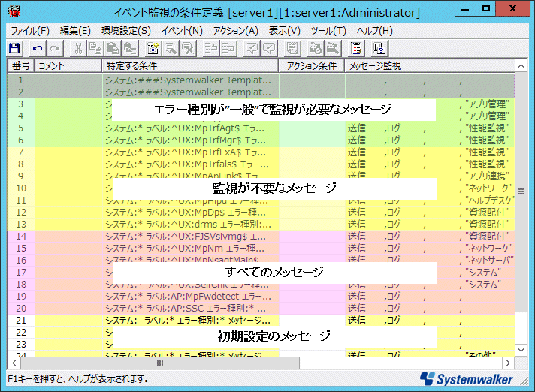Open the ヘルプ(H) menu
This screenshot has width=535, height=392.
374,31
